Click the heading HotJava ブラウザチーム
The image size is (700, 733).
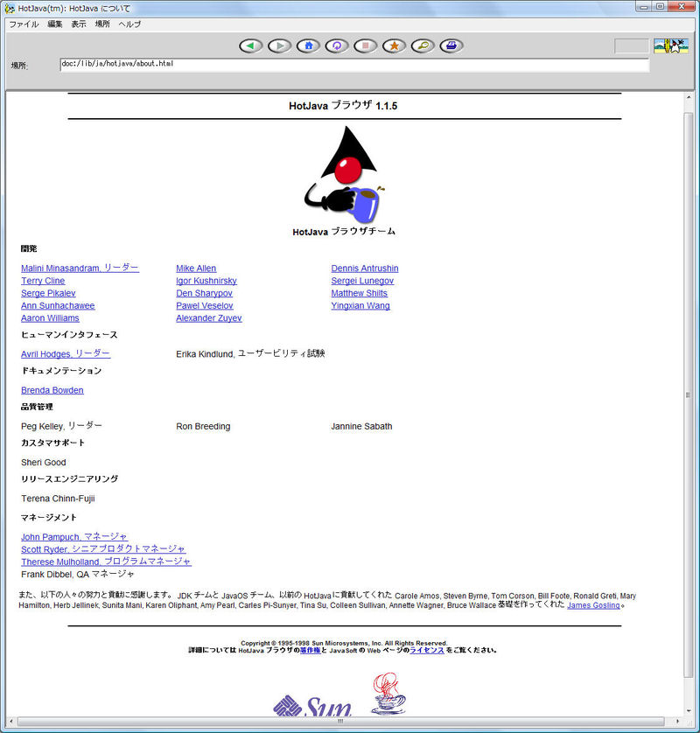[x=344, y=232]
